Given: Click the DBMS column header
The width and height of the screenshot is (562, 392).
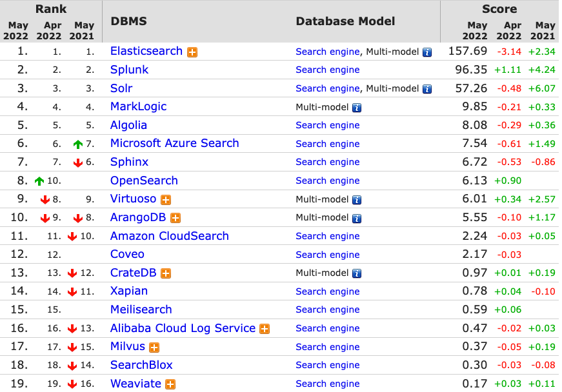Looking at the screenshot, I should tap(128, 21).
